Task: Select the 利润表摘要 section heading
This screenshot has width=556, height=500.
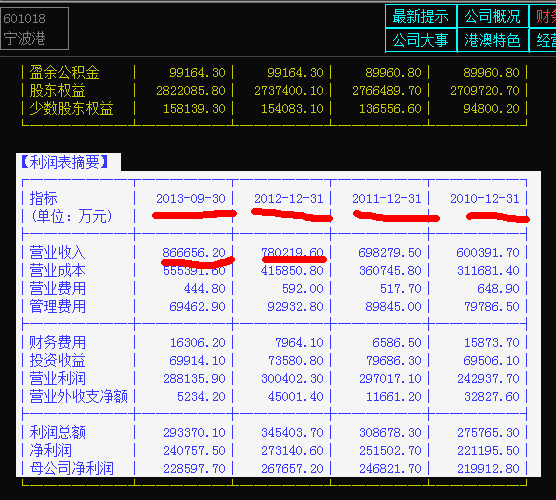Action: [x=65, y=162]
